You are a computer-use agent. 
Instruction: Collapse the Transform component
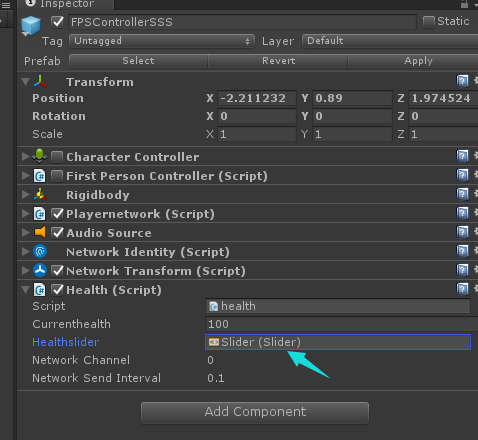[25, 82]
